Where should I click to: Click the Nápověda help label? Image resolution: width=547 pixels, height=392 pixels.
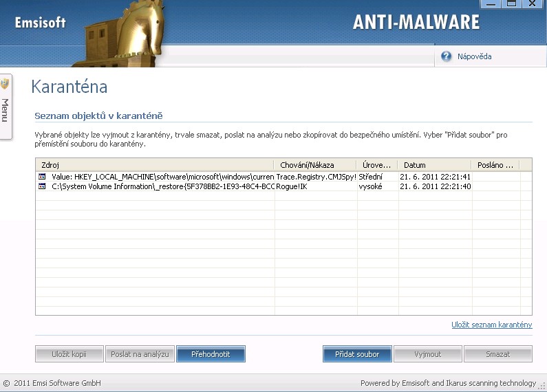pos(475,56)
